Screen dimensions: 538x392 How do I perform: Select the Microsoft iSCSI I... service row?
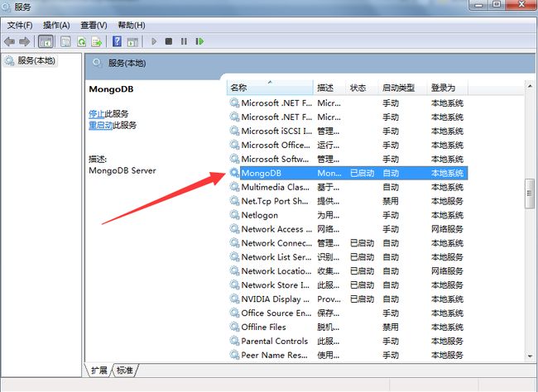pos(347,131)
